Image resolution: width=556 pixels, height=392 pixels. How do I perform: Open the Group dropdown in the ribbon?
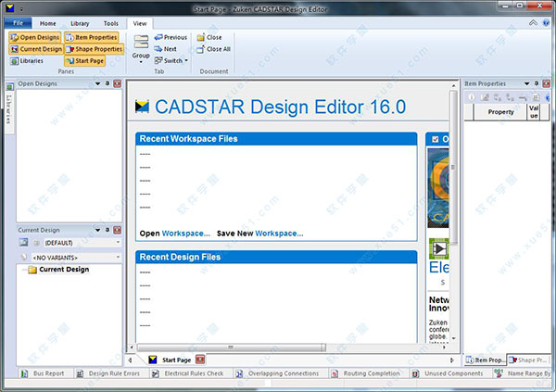(141, 48)
